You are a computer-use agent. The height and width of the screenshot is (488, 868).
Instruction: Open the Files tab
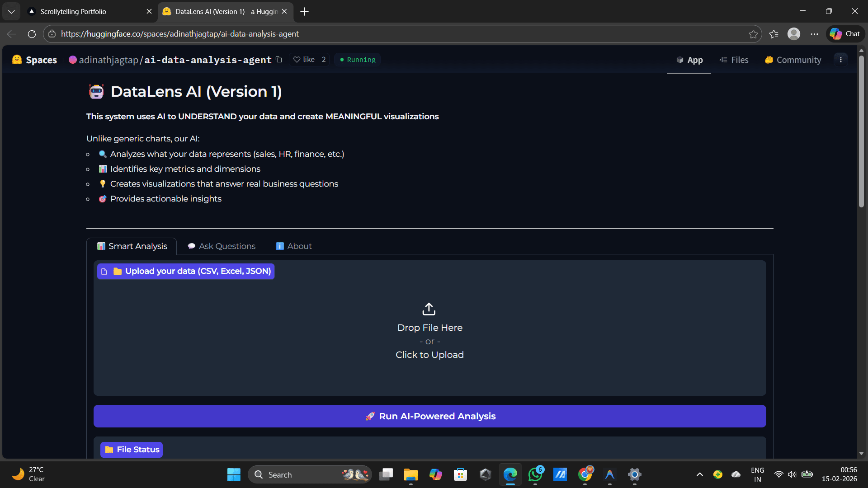(x=734, y=60)
